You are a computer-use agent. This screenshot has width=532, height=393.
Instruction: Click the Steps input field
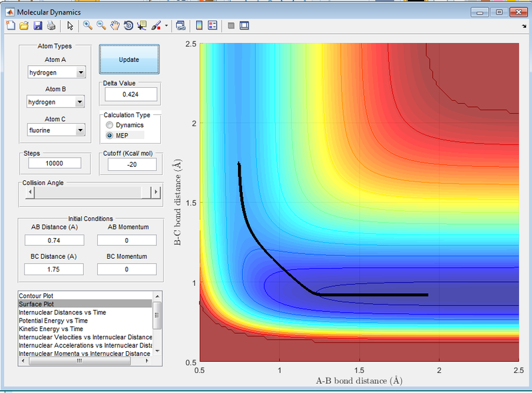click(55, 163)
